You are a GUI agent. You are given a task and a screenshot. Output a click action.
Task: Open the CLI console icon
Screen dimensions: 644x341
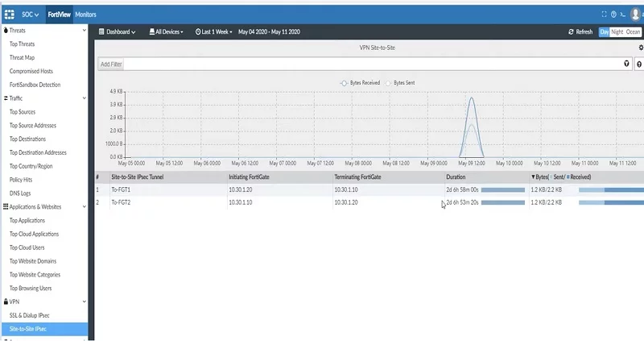click(623, 15)
